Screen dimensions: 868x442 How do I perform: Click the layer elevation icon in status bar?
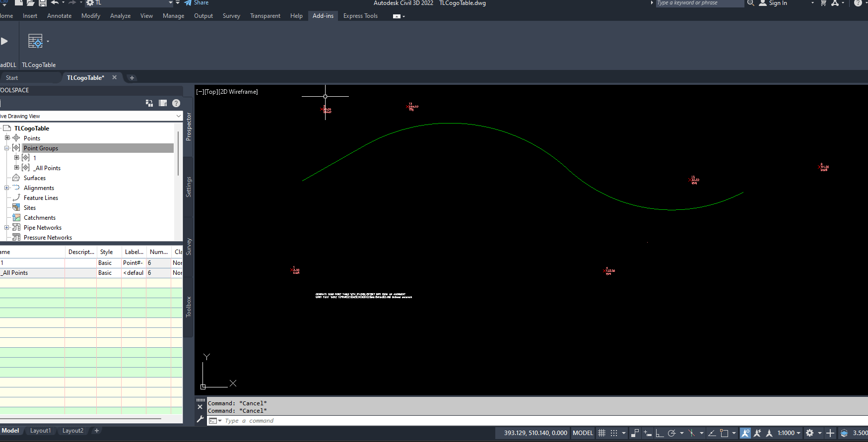(844, 433)
